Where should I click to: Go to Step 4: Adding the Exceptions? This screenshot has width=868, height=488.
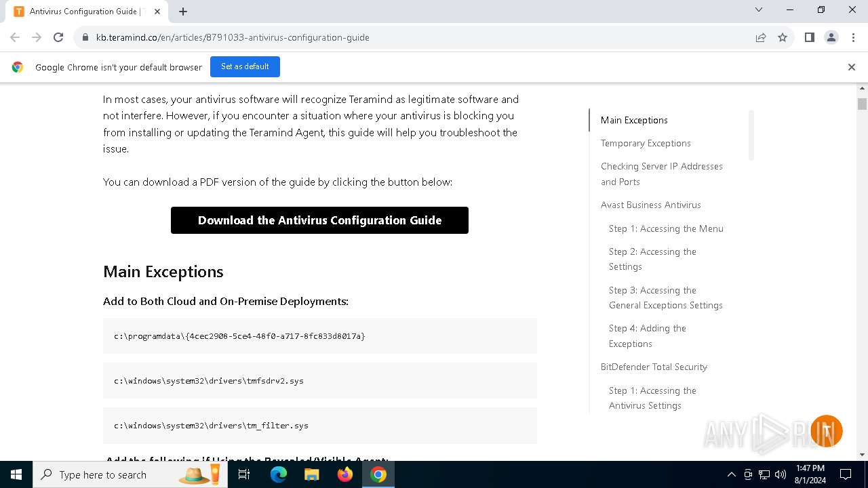point(648,335)
